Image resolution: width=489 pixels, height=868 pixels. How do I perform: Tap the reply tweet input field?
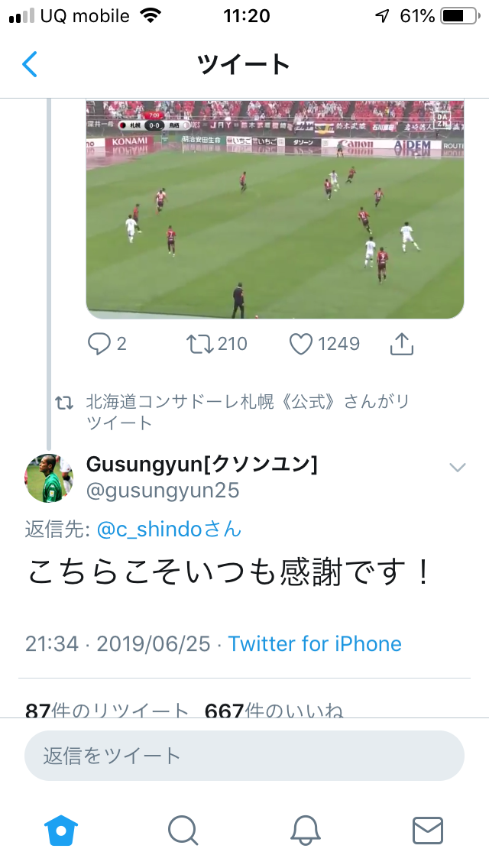244,756
